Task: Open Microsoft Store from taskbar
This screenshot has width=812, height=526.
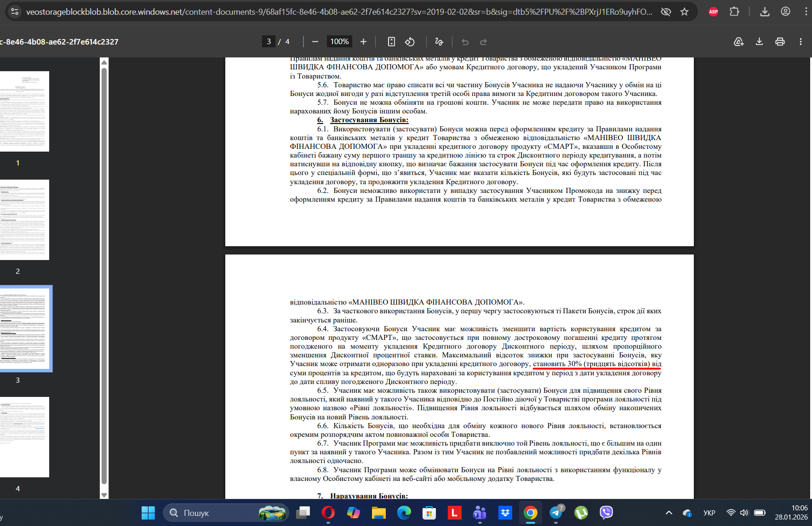Action: click(429, 513)
